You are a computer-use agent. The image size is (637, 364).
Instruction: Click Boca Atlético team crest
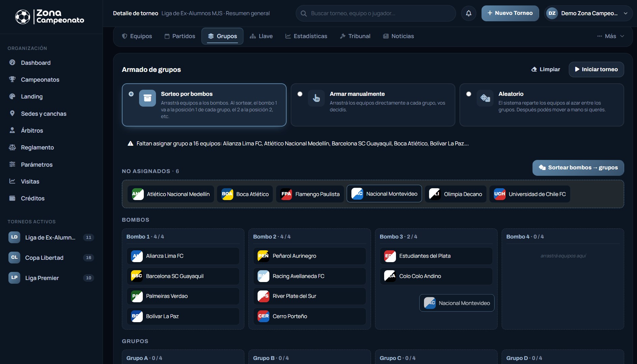point(227,194)
